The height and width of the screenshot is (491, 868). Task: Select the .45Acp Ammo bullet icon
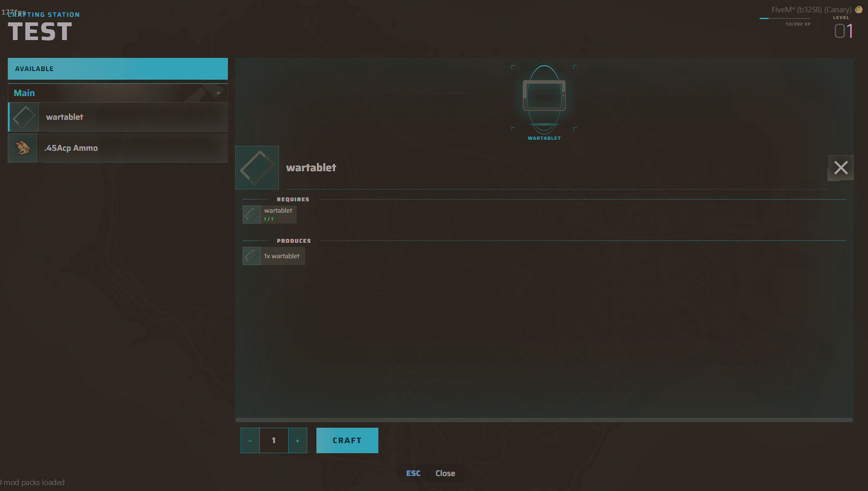coord(23,148)
